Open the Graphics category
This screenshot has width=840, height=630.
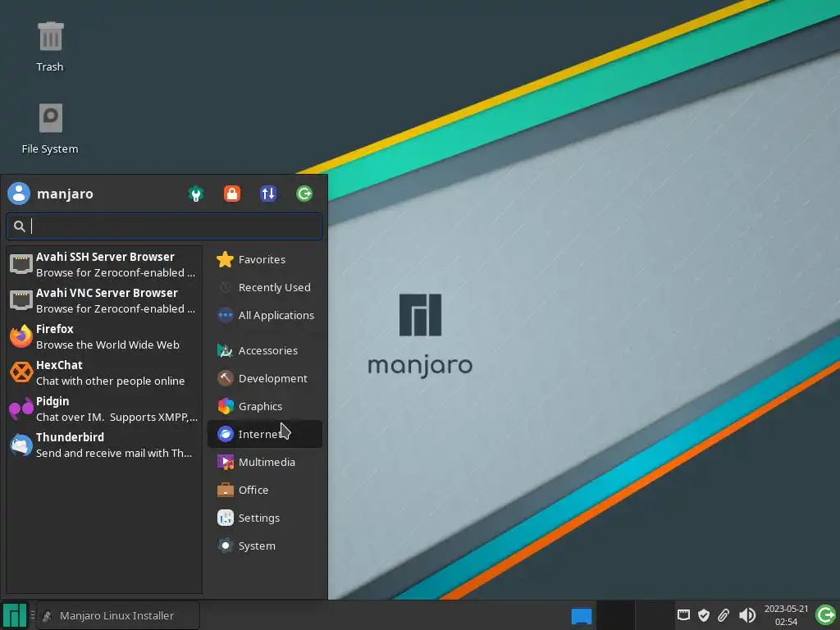pyautogui.click(x=265, y=406)
